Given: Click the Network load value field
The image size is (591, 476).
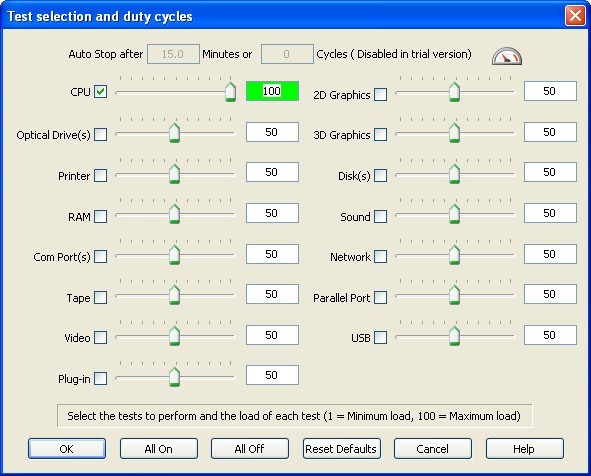Looking at the screenshot, I should 550,254.
